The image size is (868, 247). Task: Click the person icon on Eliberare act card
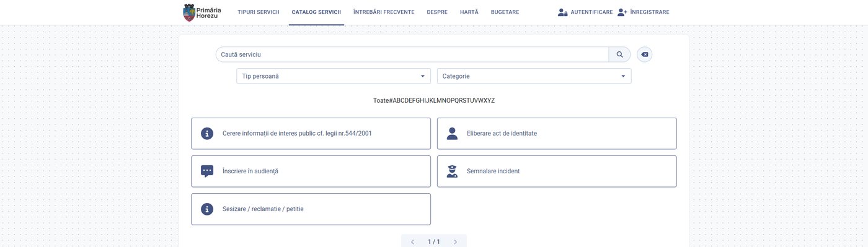pyautogui.click(x=452, y=134)
